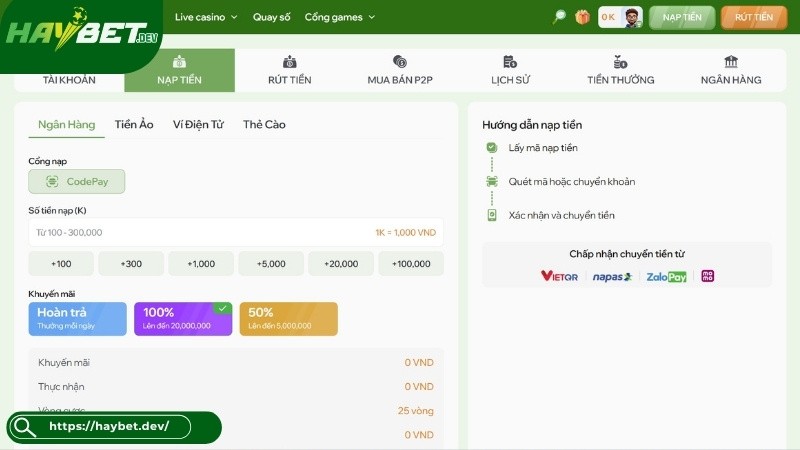The image size is (800, 450).
Task: Select the Tiền Ảo deposit tab
Action: click(x=134, y=124)
